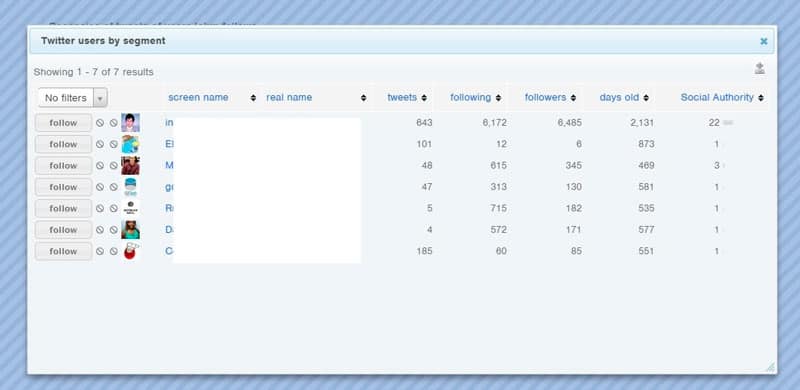Click the sort arrows beside Social Authority
Viewport: 800px width, 390px height.
(x=761, y=98)
